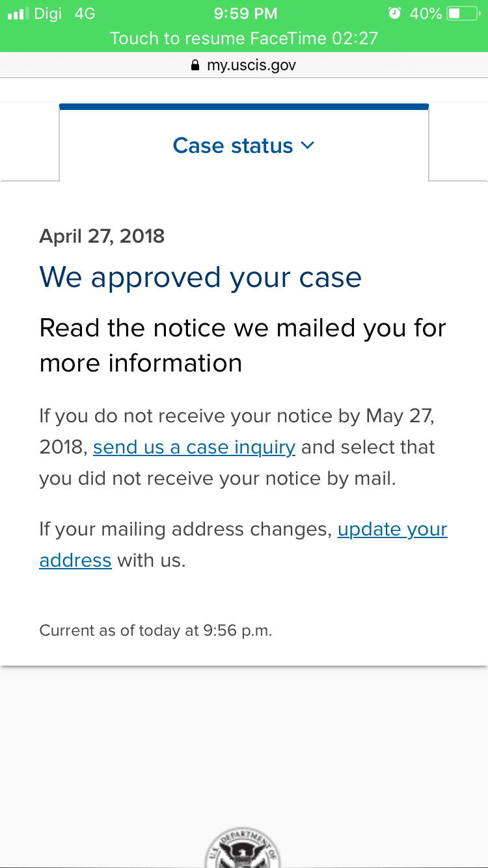Image resolution: width=488 pixels, height=868 pixels.
Task: Tap the 40% battery percentage text
Action: click(426, 13)
